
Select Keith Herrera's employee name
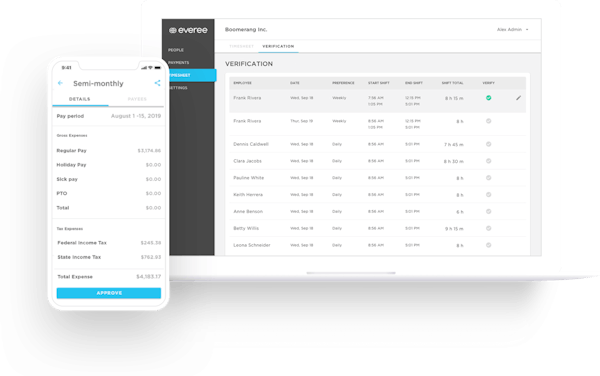248,195
